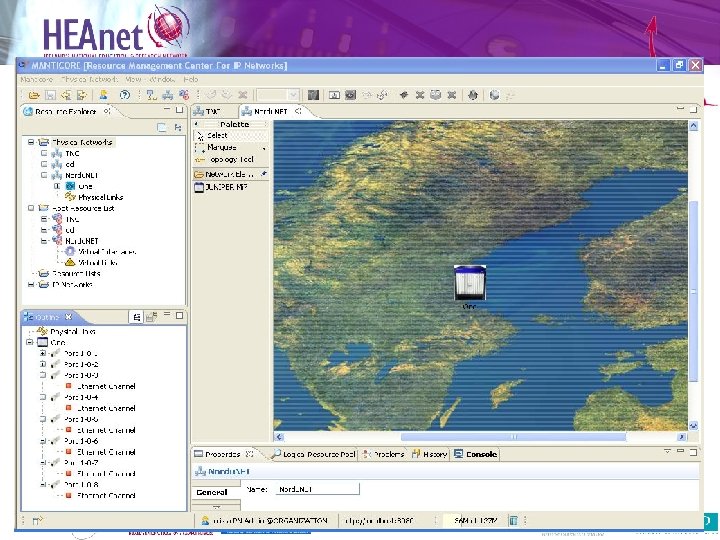
Task: Open the Console tab
Action: 481,454
